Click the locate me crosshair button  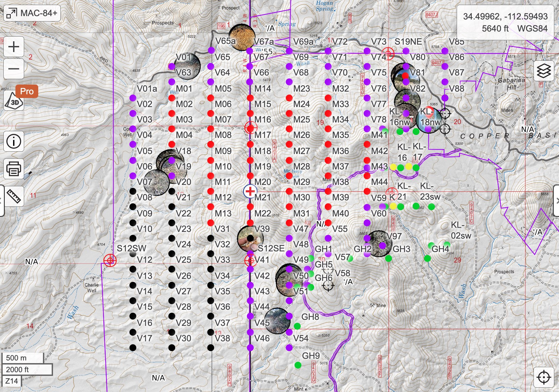[544, 377]
